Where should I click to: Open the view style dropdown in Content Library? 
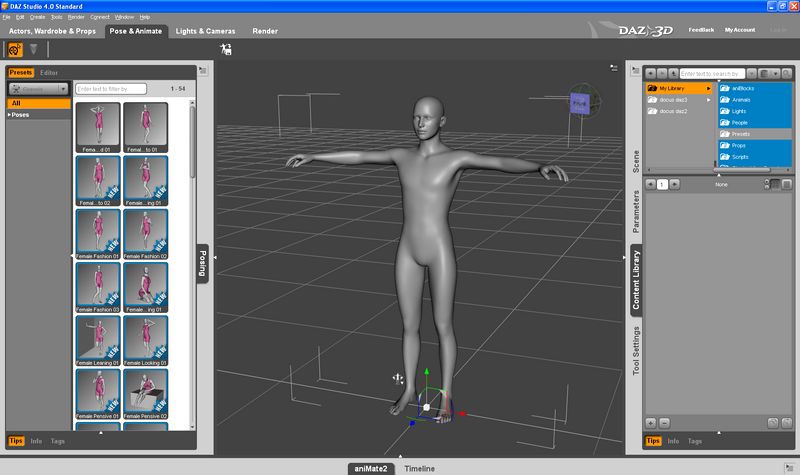coord(769,73)
